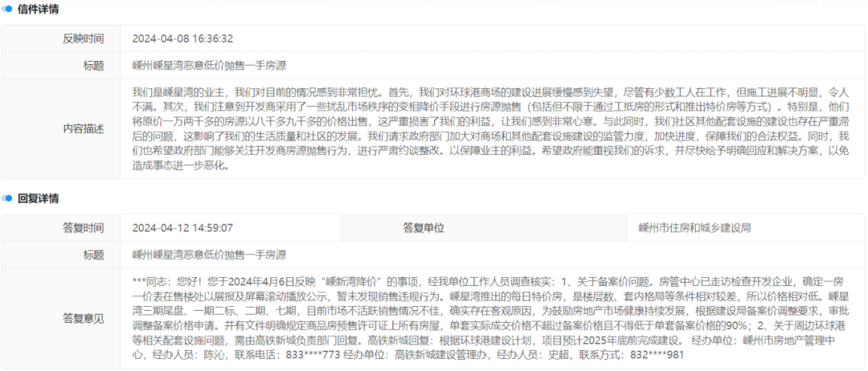
Task: Click the 内容描述 label cell
Action: click(x=61, y=128)
